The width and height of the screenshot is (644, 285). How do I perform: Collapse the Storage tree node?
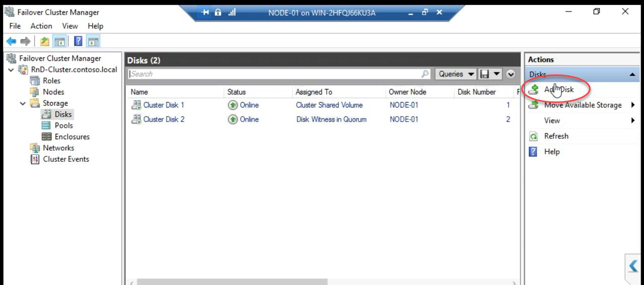click(x=23, y=103)
